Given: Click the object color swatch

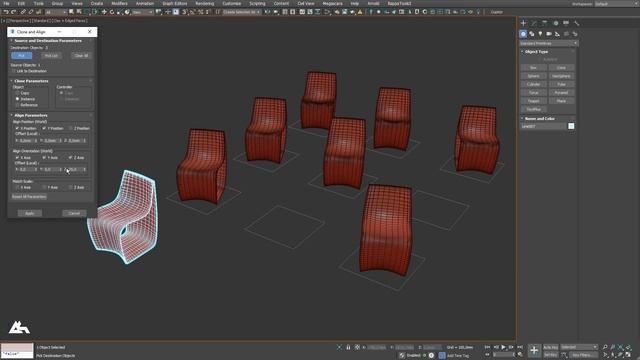Looking at the screenshot, I should pyautogui.click(x=571, y=126).
